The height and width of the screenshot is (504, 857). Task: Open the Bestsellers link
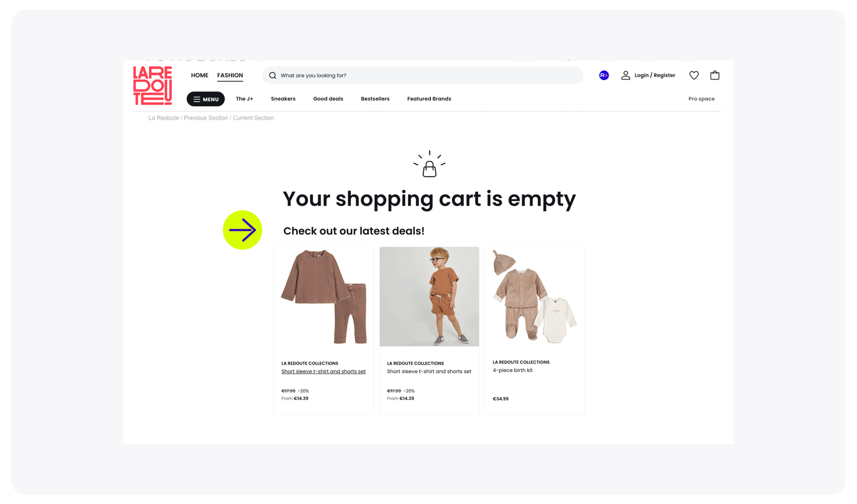click(375, 99)
